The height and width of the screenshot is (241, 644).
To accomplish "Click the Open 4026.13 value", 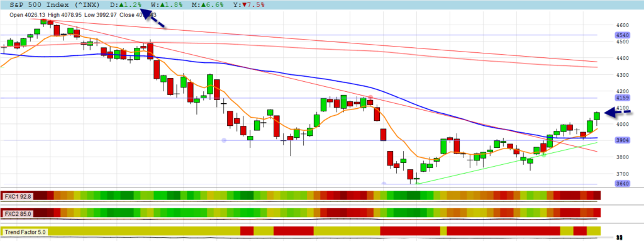I will click(x=27, y=15).
